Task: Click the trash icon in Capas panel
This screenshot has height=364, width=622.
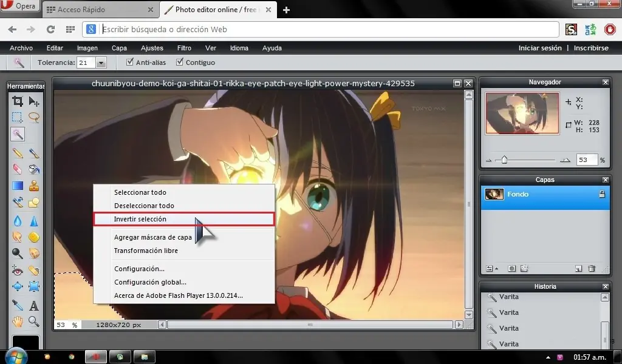Action: coord(592,269)
